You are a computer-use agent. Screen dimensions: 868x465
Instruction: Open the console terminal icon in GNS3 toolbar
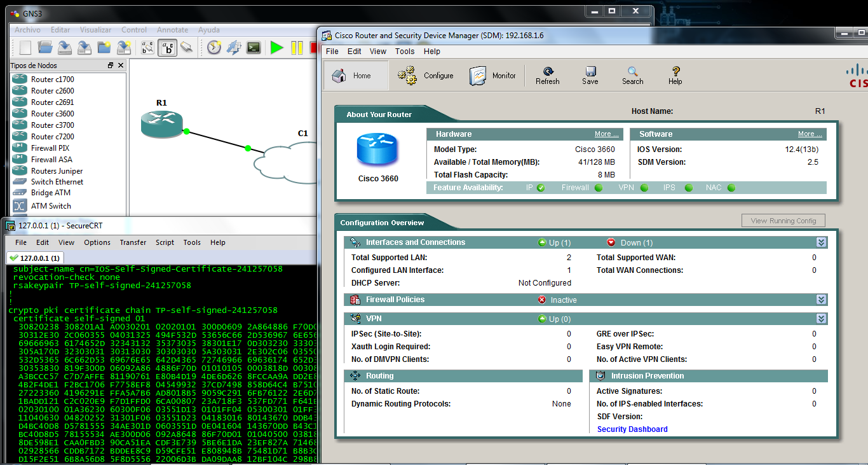pos(254,48)
